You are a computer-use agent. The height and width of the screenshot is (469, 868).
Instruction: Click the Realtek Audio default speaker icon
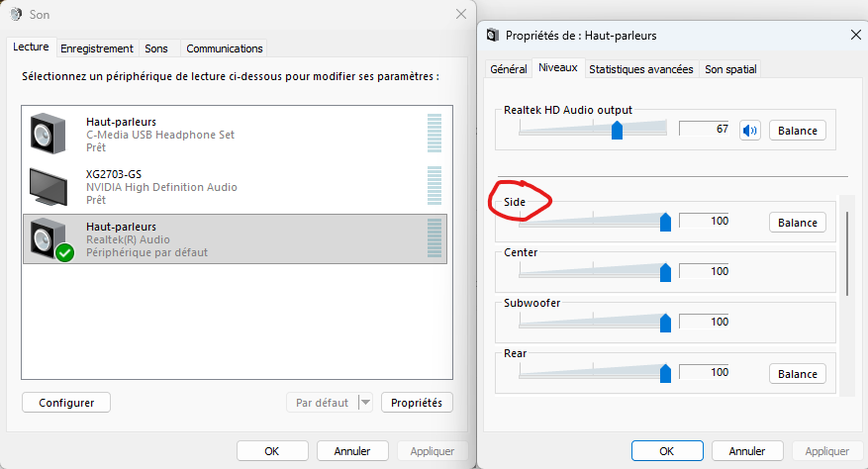(48, 238)
